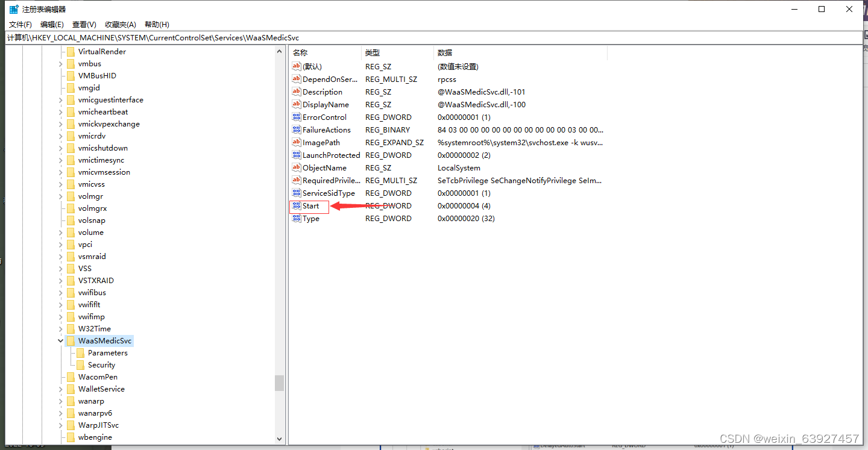Select the Start value name
The width and height of the screenshot is (868, 450).
(x=311, y=206)
